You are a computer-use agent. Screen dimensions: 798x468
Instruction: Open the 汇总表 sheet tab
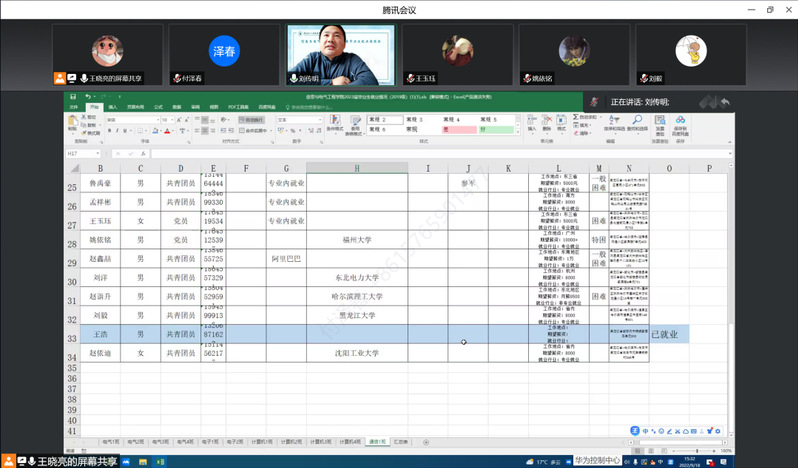coord(401,440)
